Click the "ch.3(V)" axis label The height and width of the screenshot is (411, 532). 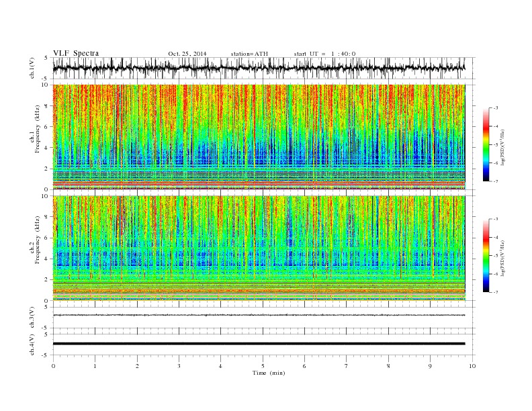pos(32,318)
